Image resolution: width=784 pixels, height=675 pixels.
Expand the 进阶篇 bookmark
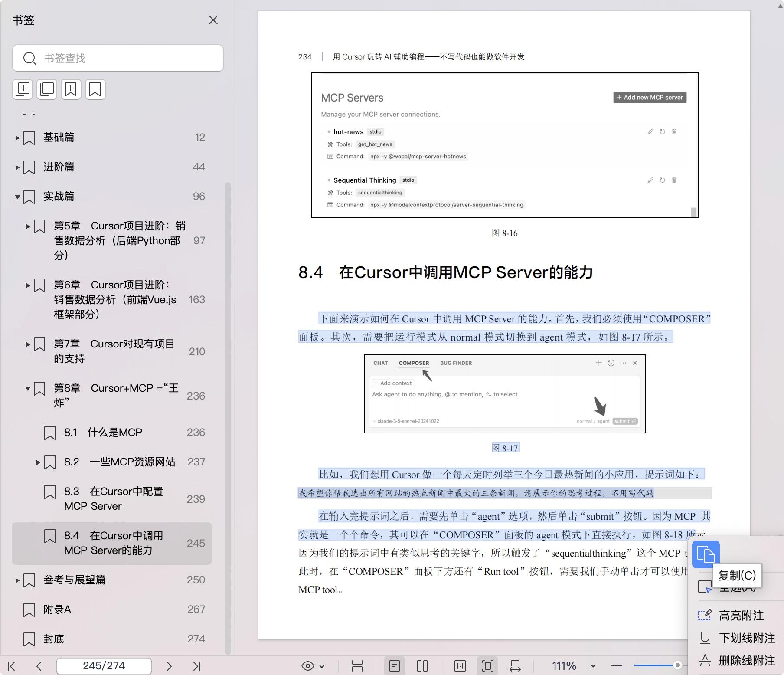17,167
